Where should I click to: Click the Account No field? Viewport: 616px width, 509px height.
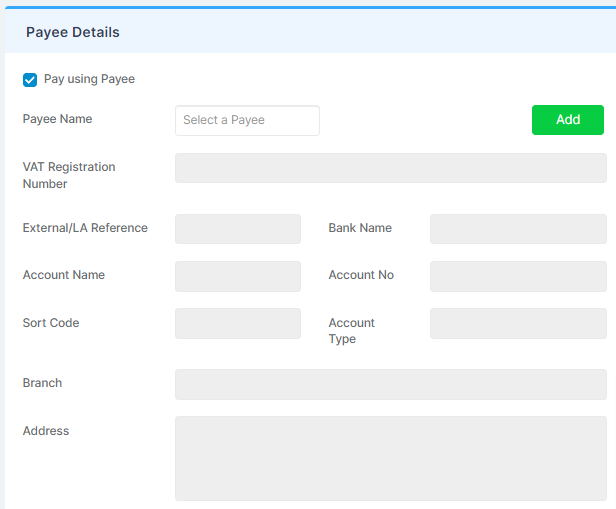[518, 276]
